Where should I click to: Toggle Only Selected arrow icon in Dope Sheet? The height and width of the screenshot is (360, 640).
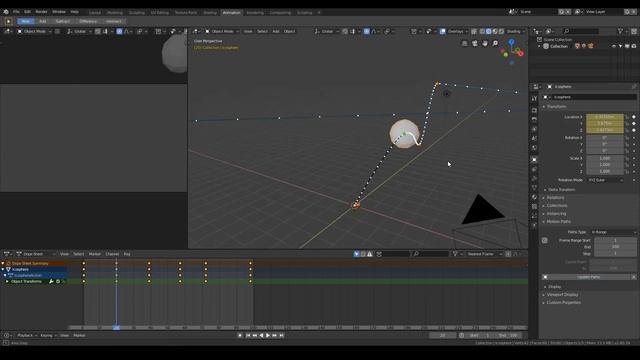point(356,254)
